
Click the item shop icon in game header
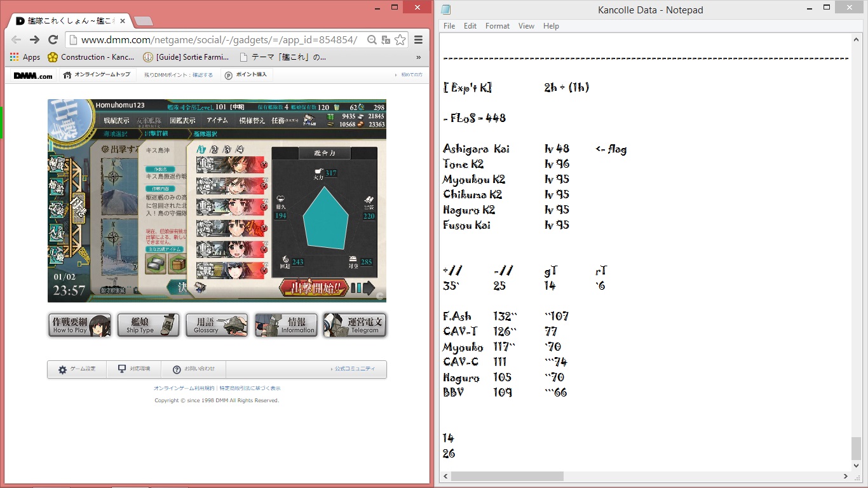pyautogui.click(x=309, y=120)
